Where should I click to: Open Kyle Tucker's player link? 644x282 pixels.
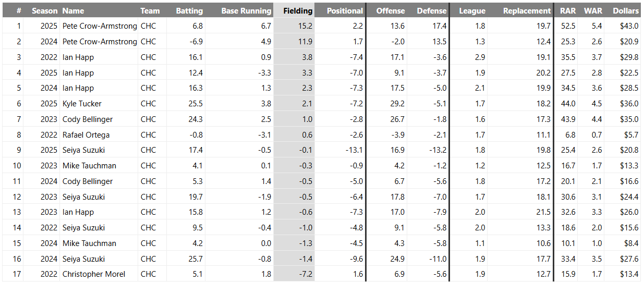82,104
